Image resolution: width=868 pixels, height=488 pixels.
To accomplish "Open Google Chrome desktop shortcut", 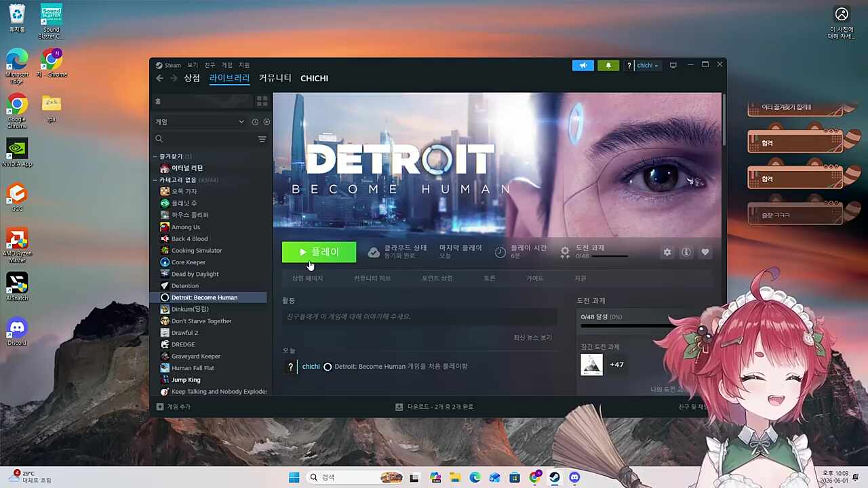I will (x=17, y=110).
